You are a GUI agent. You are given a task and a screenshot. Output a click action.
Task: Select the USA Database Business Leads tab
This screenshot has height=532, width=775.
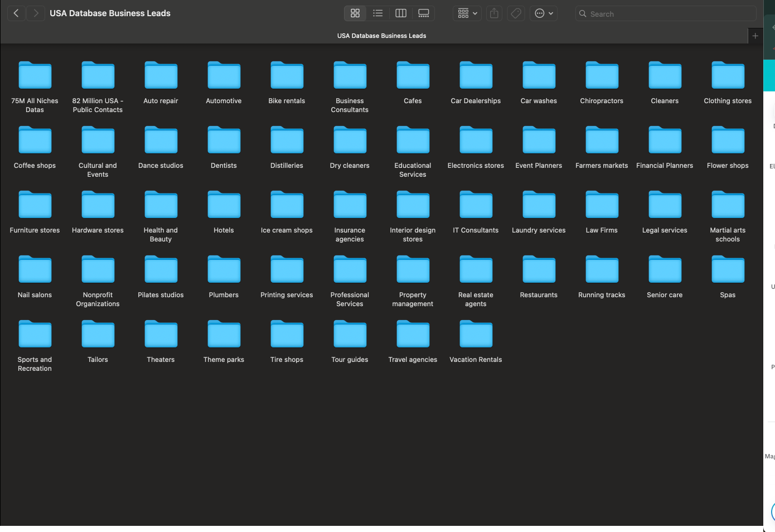coord(381,35)
